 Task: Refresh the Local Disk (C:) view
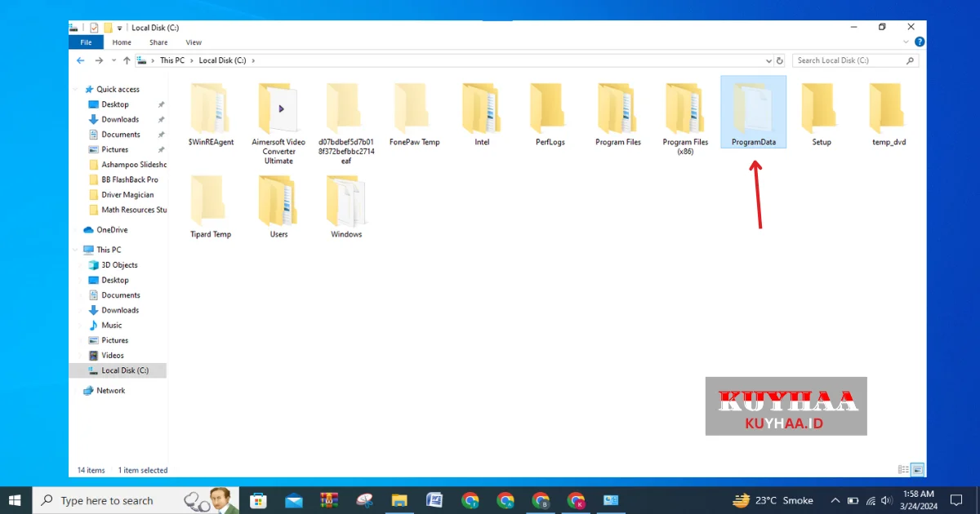[x=780, y=60]
